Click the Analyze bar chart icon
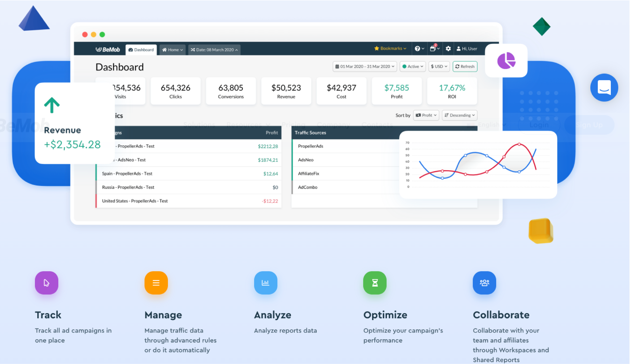This screenshot has width=630, height=364. coord(266,283)
